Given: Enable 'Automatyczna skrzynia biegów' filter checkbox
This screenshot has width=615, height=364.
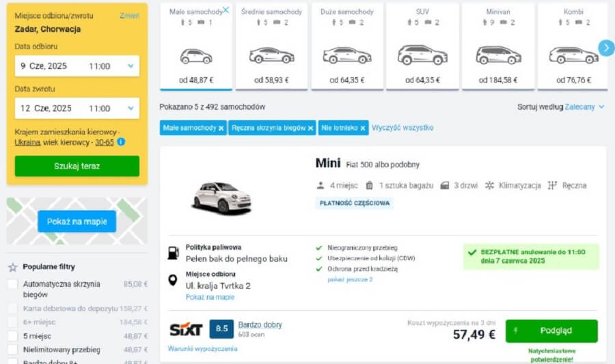Looking at the screenshot, I should tap(13, 284).
